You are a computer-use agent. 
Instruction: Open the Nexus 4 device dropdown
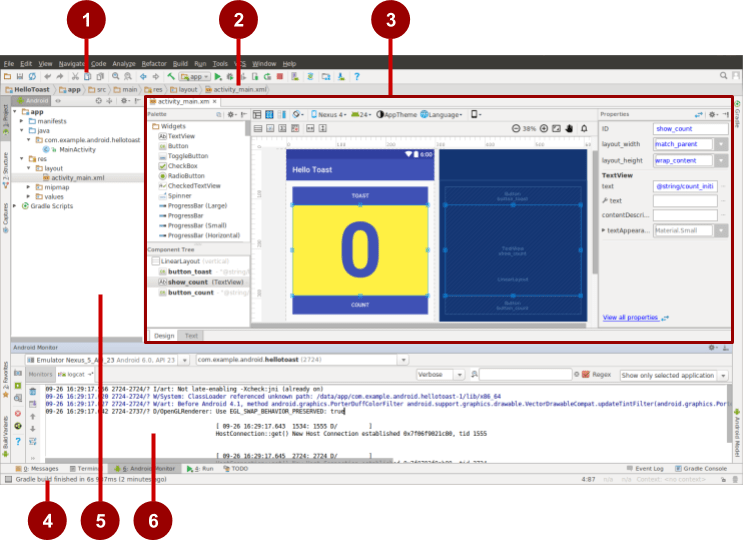tap(329, 114)
